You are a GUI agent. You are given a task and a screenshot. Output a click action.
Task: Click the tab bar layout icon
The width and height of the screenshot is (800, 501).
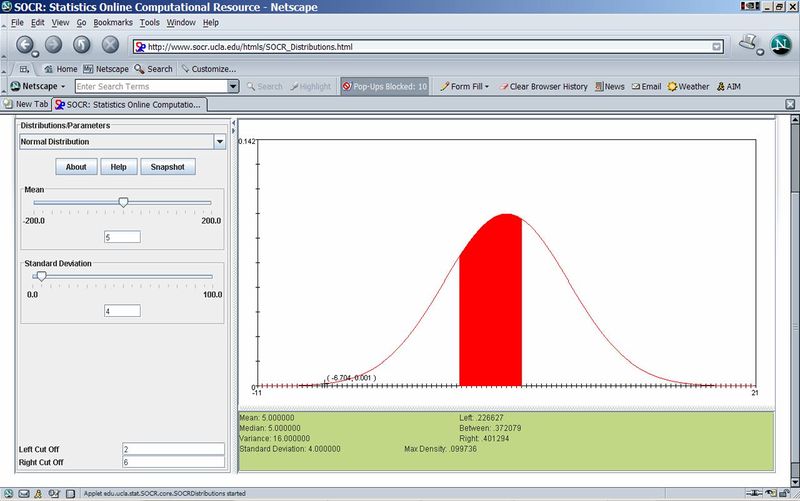click(24, 69)
